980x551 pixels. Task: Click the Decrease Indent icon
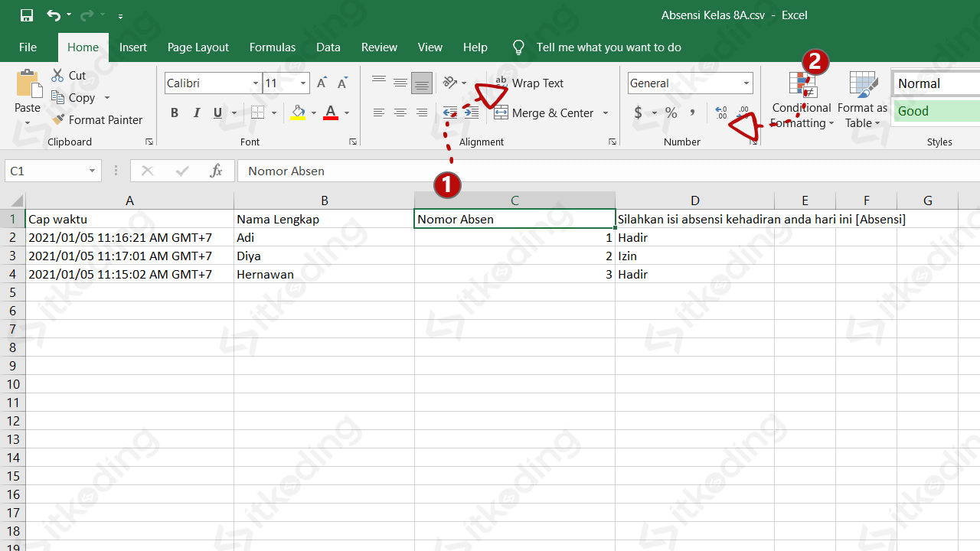450,113
